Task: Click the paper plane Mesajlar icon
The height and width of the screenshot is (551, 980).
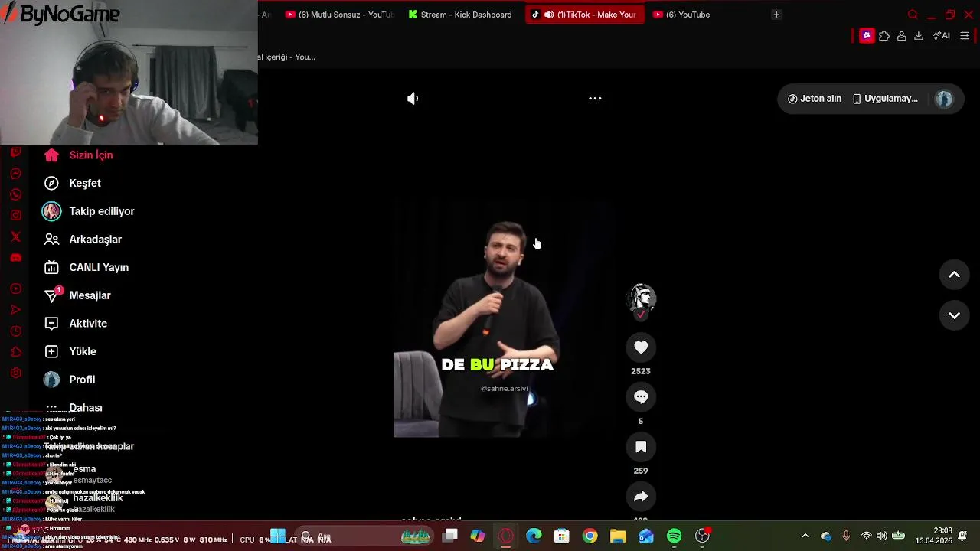Action: point(51,295)
